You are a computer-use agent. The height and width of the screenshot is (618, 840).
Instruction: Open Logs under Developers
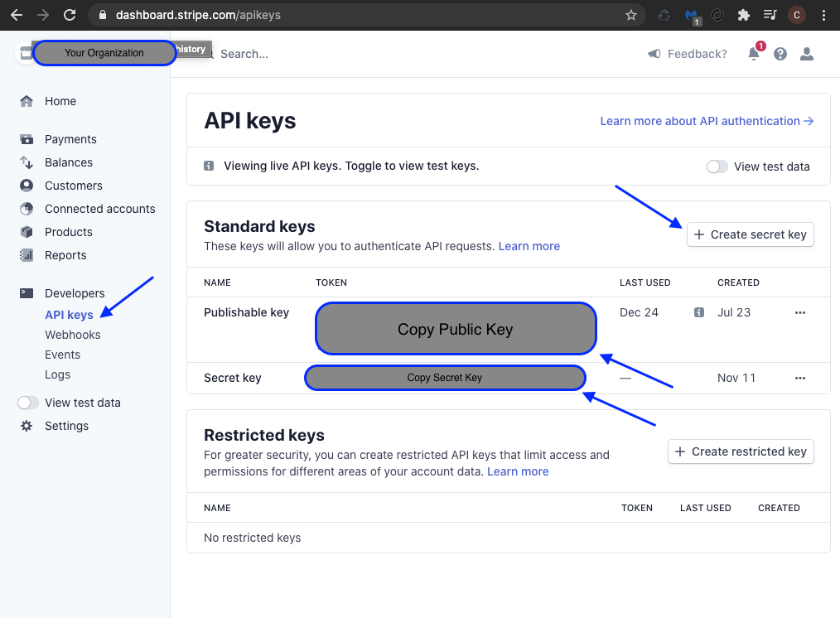coord(57,375)
